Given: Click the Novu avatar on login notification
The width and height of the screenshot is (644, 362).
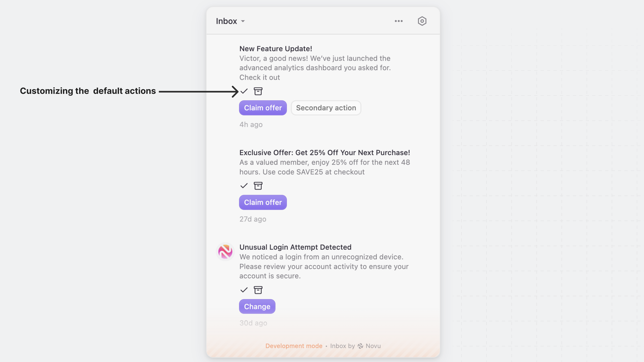Looking at the screenshot, I should point(225,252).
